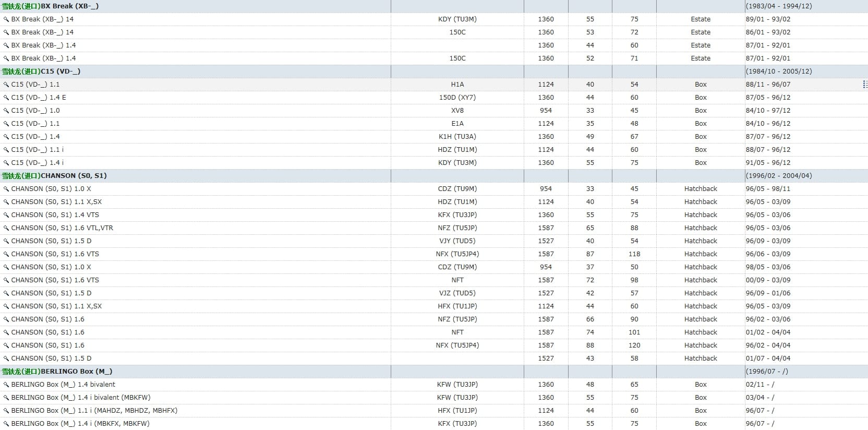This screenshot has width=868, height=430.
Task: Select BERLINGO Box 1.4 i (MBKFX, MBKFW) entry
Action: pos(80,424)
